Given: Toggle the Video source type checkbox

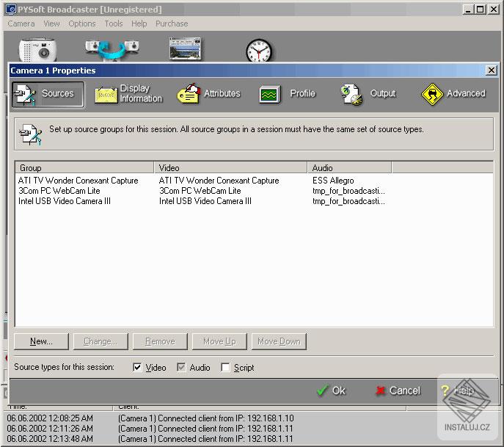Looking at the screenshot, I should 137,367.
